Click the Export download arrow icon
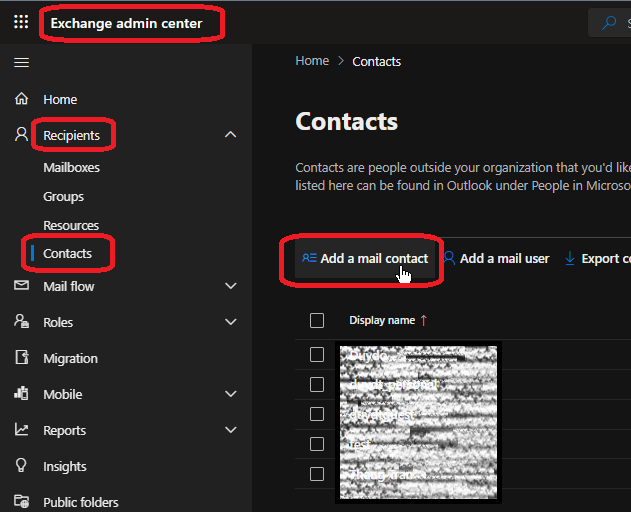 tap(570, 258)
